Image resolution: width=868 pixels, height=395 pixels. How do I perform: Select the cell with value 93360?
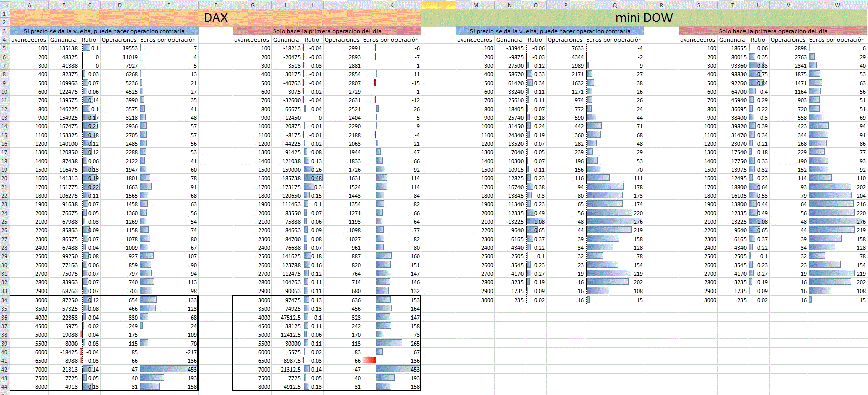pos(733,66)
